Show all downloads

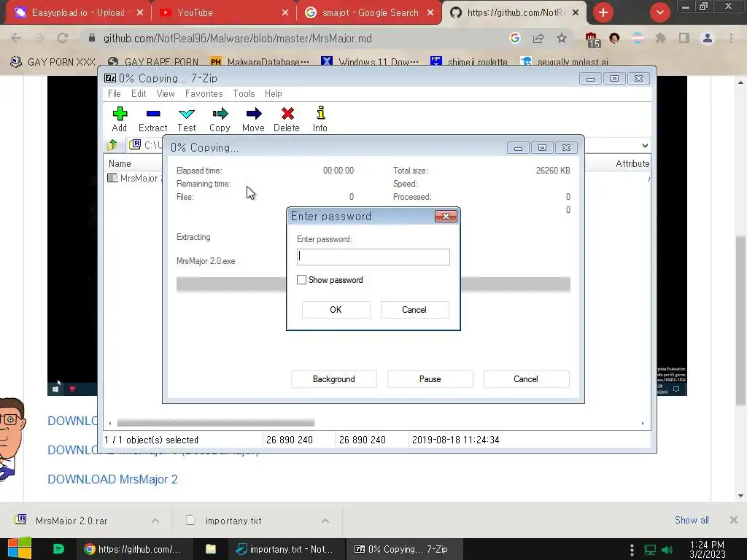(692, 520)
